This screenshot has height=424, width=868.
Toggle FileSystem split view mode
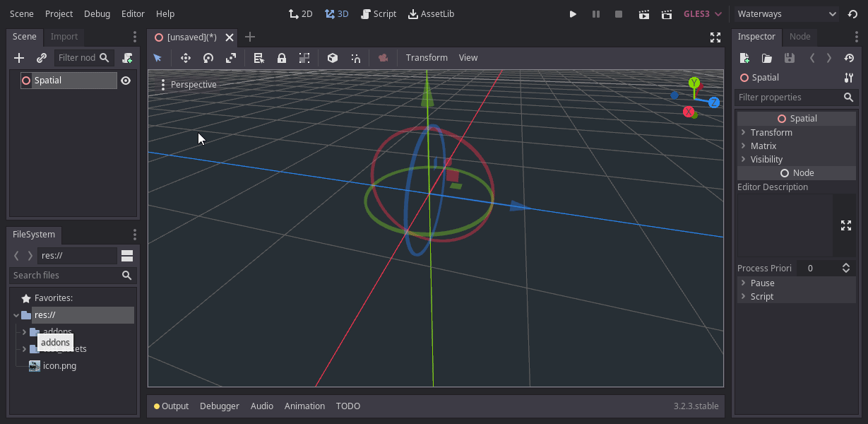127,256
